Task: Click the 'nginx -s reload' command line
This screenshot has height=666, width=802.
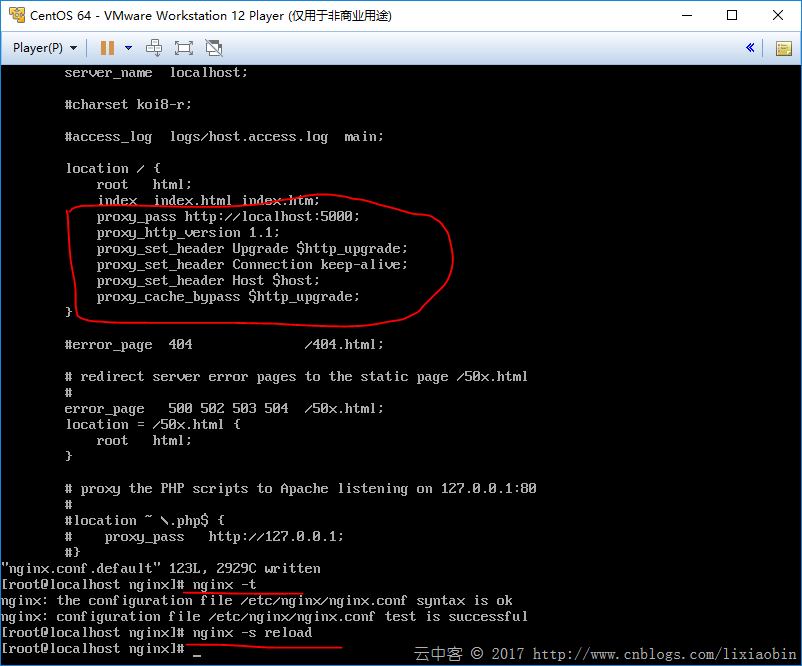Action: [x=252, y=633]
